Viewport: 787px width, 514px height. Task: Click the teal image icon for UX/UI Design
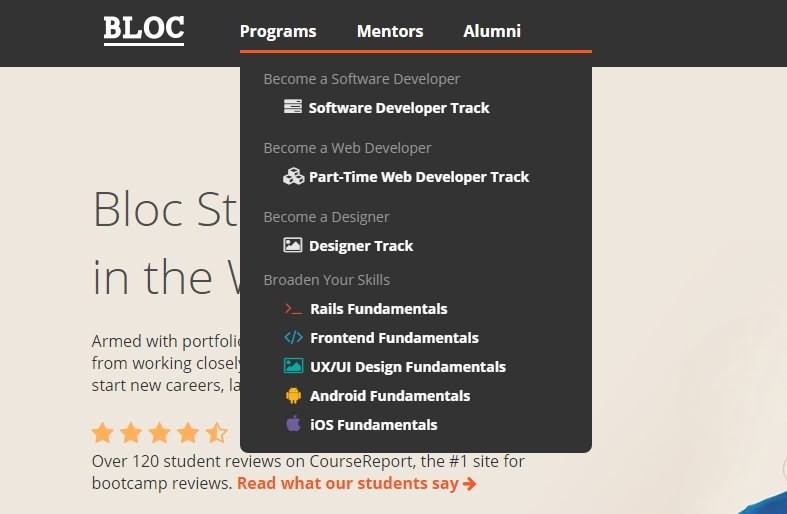pyautogui.click(x=293, y=367)
